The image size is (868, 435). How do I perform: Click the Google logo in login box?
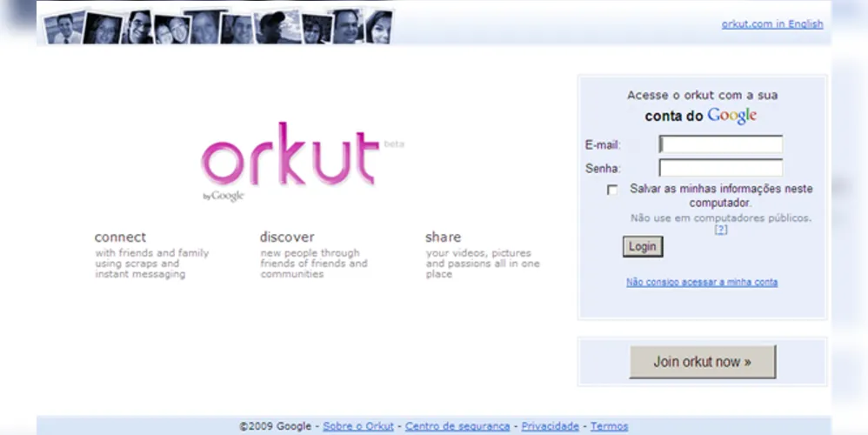coord(731,116)
